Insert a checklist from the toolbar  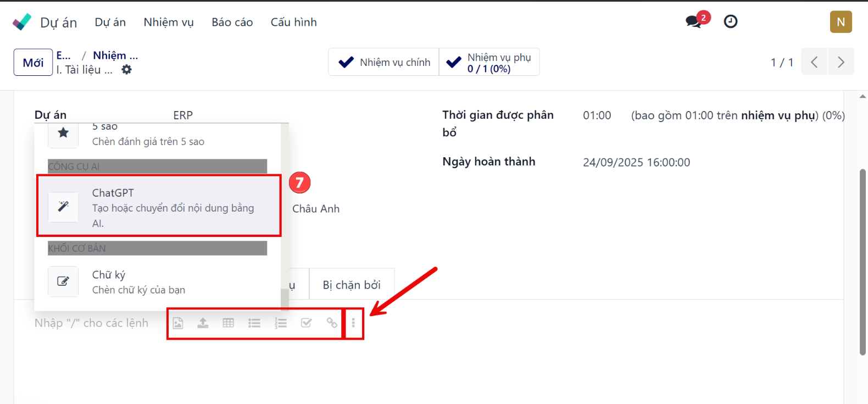(x=307, y=323)
